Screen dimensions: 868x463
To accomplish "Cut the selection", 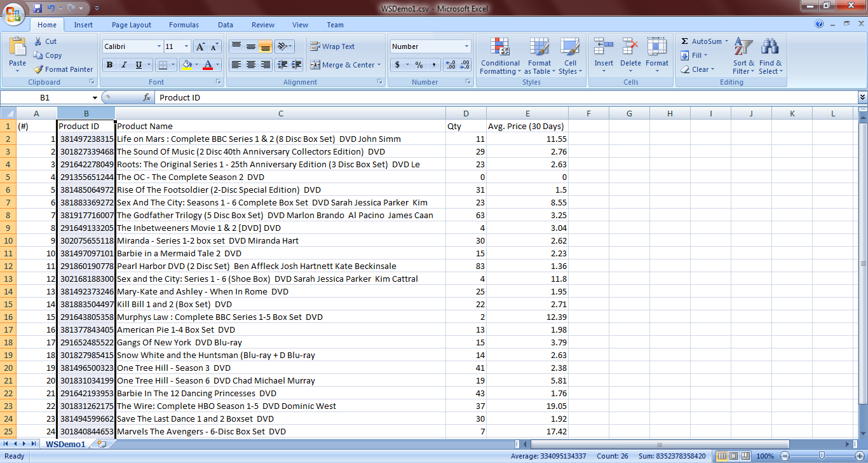I will tap(45, 41).
